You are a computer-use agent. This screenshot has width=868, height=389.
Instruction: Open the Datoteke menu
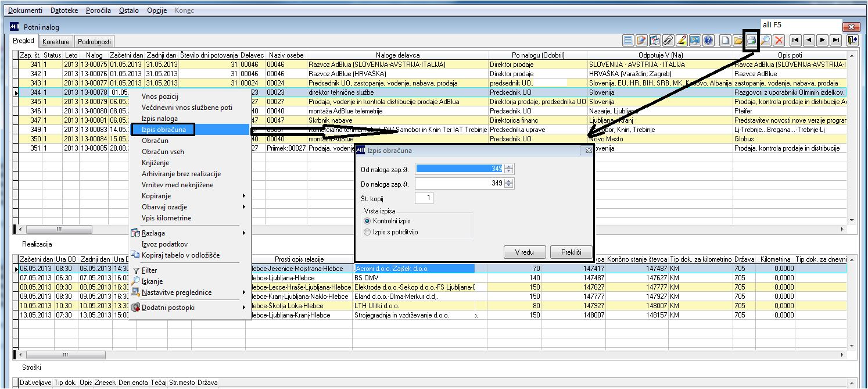(64, 10)
